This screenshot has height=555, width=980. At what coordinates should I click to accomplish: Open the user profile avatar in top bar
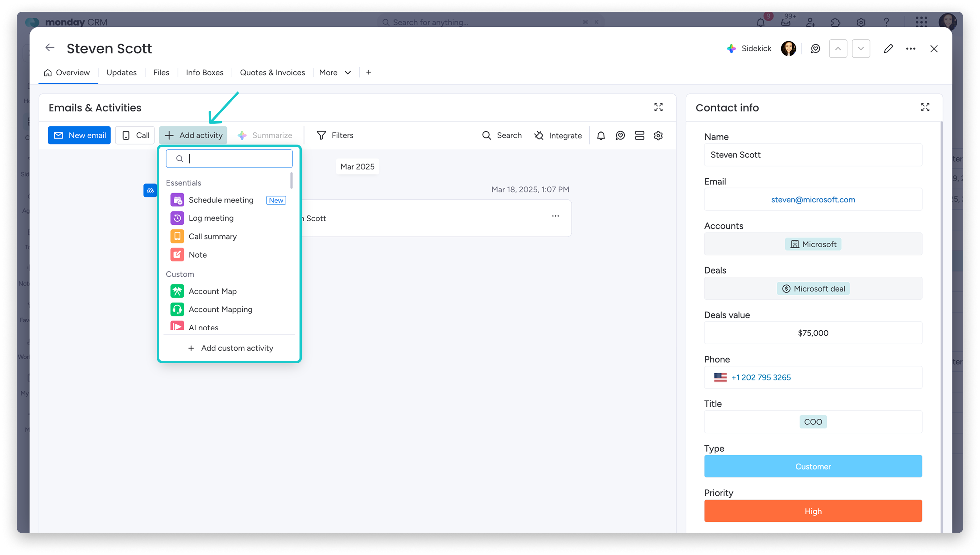pyautogui.click(x=947, y=22)
